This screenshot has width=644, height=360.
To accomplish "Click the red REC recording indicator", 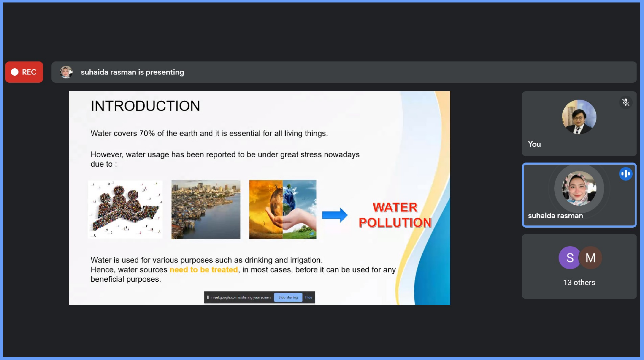I will [x=24, y=72].
